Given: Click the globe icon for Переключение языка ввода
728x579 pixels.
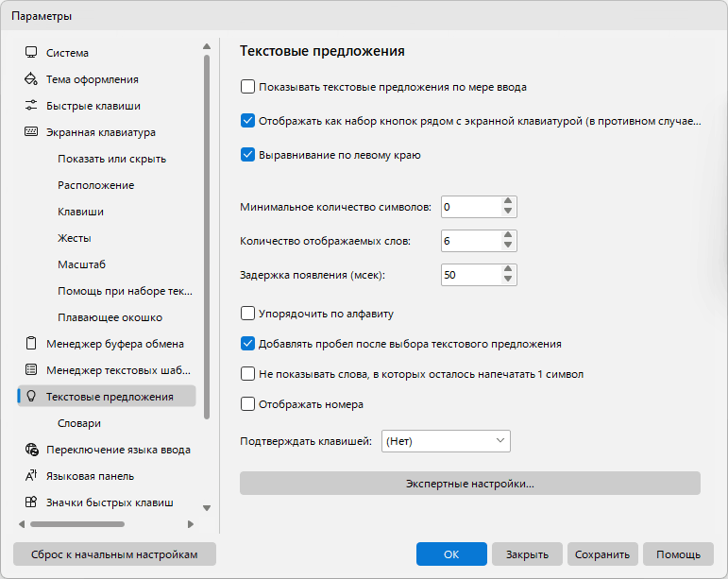Looking at the screenshot, I should [31, 449].
